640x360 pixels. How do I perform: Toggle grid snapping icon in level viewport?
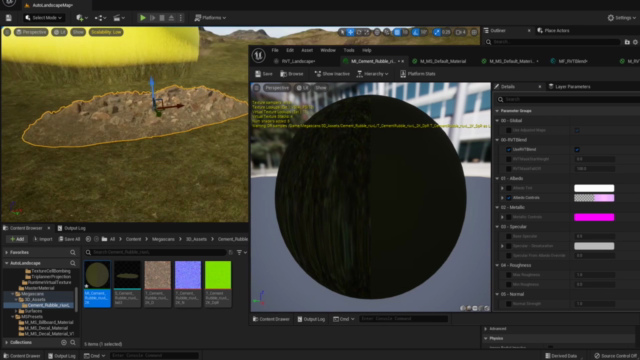(397, 32)
